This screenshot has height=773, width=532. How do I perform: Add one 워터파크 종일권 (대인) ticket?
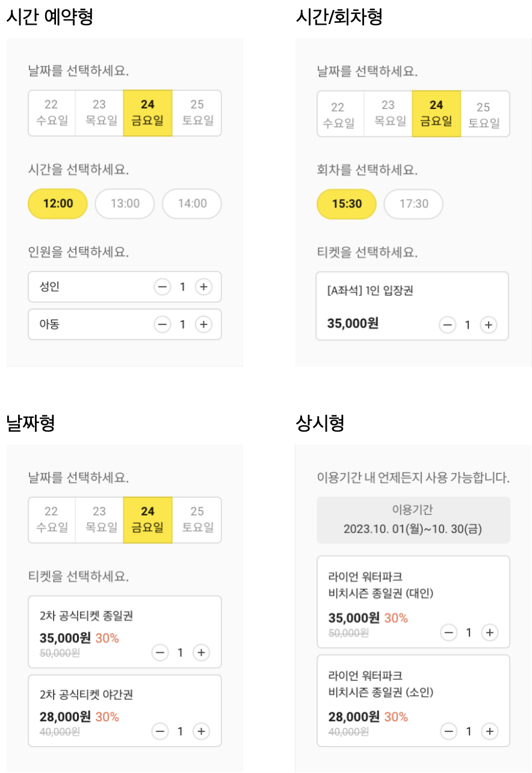(x=490, y=632)
